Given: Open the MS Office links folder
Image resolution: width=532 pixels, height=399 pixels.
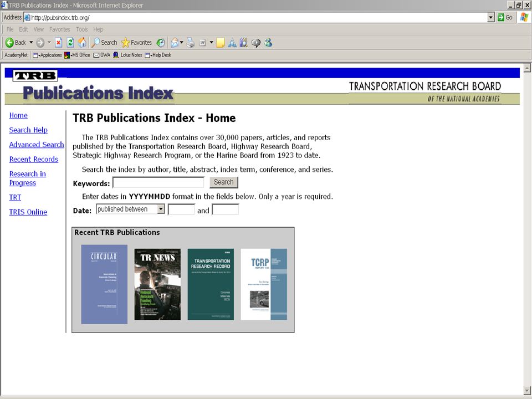Looking at the screenshot, I should point(77,55).
